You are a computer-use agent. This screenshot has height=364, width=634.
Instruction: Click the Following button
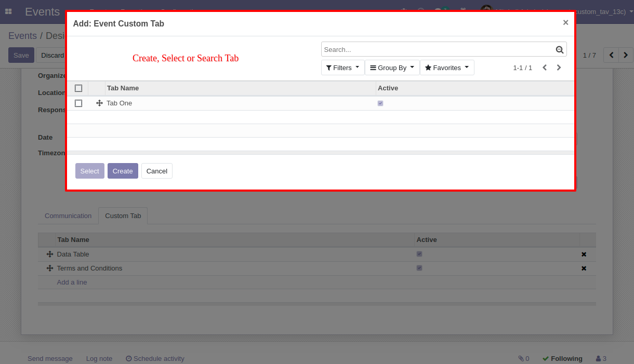[x=562, y=359]
